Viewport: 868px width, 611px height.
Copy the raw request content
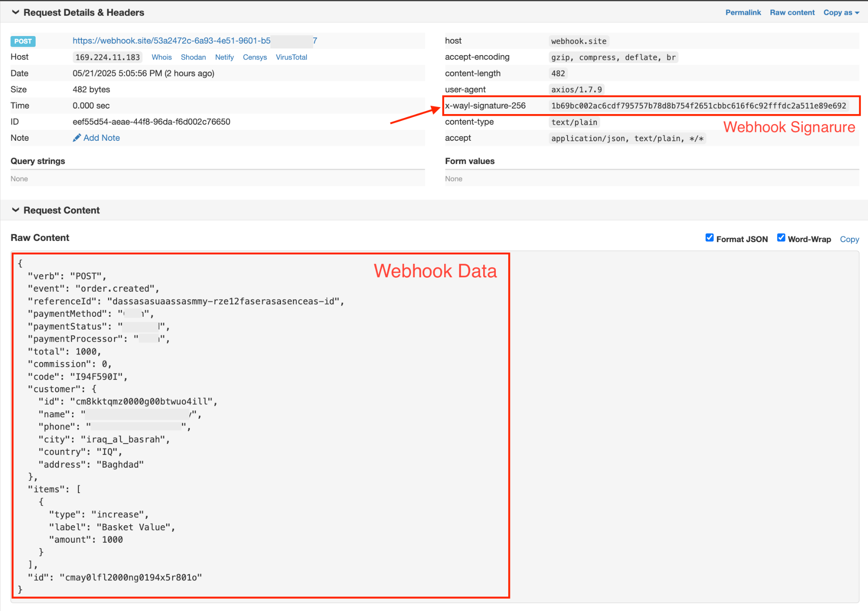tap(849, 239)
